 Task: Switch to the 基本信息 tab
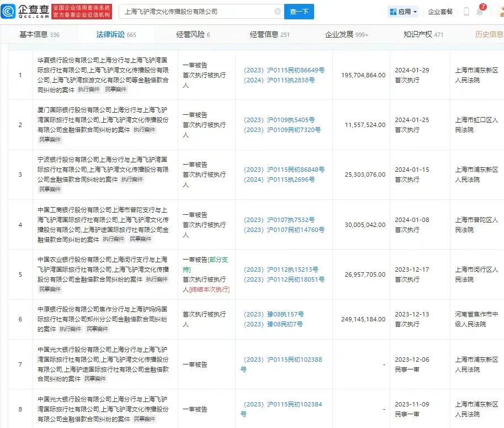pos(39,34)
